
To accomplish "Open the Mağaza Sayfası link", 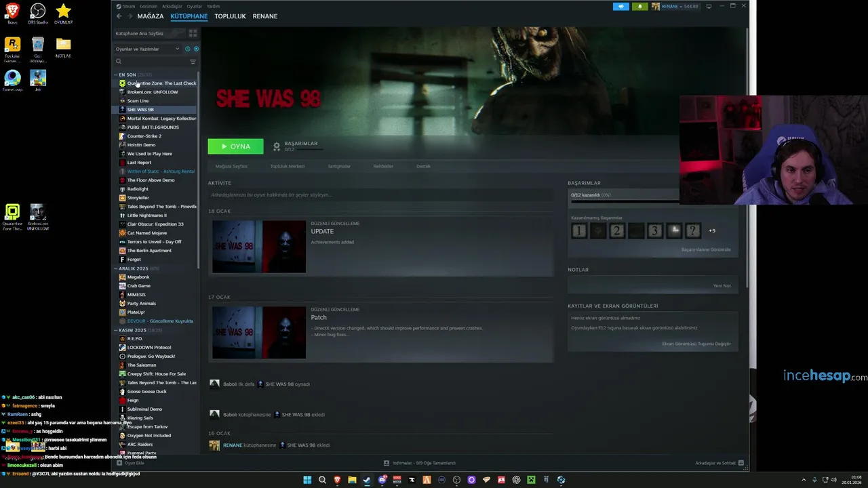I will pos(231,166).
